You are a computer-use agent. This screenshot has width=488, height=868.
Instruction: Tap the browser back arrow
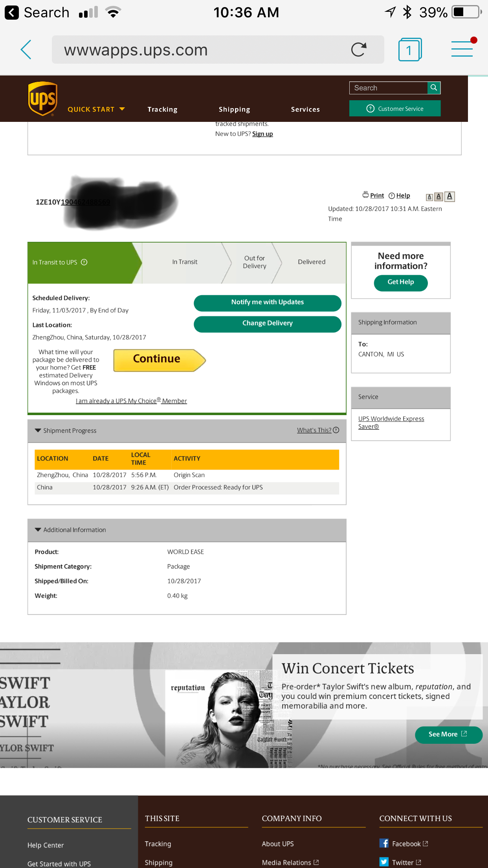click(x=26, y=50)
